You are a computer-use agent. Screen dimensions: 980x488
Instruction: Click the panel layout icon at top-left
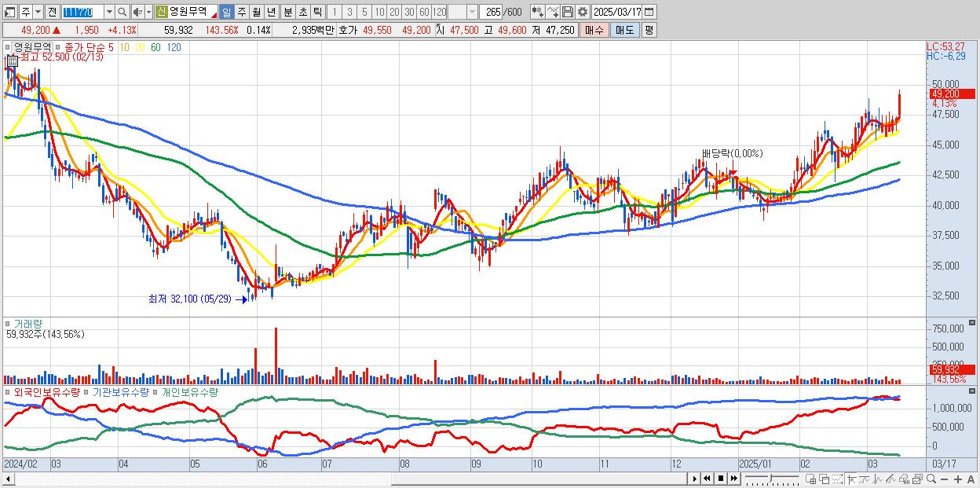(10, 13)
